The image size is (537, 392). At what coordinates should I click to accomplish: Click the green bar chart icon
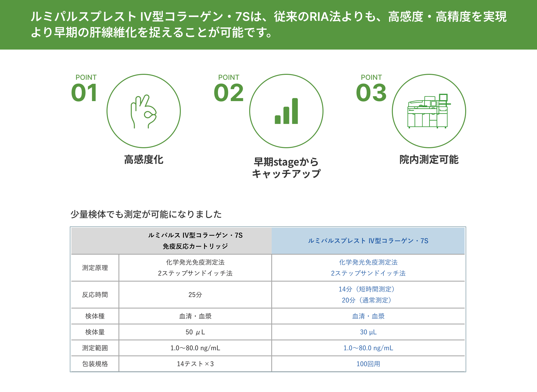286,111
